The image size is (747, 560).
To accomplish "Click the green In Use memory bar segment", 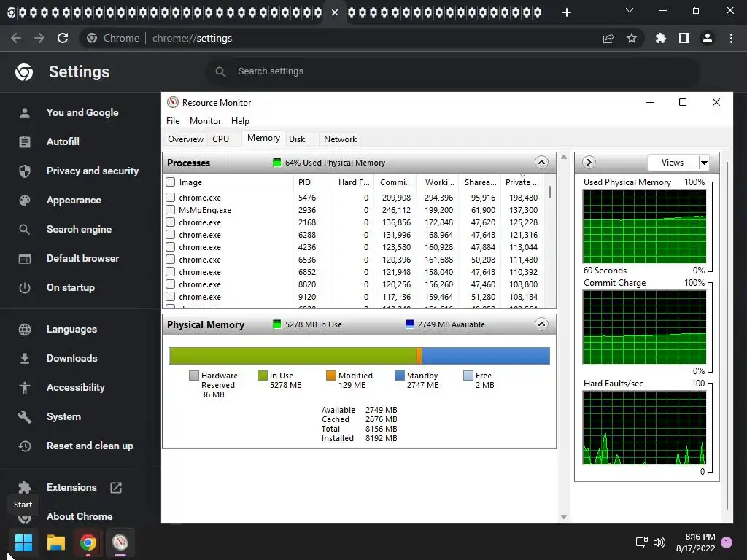I will [x=293, y=356].
